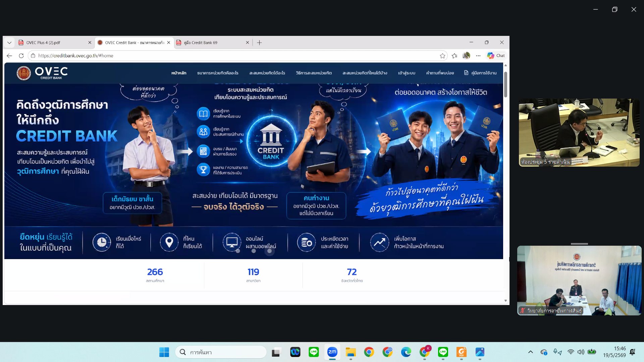Click the คนทำงาน label box
Screen dimensions: 644x362
tap(316, 205)
